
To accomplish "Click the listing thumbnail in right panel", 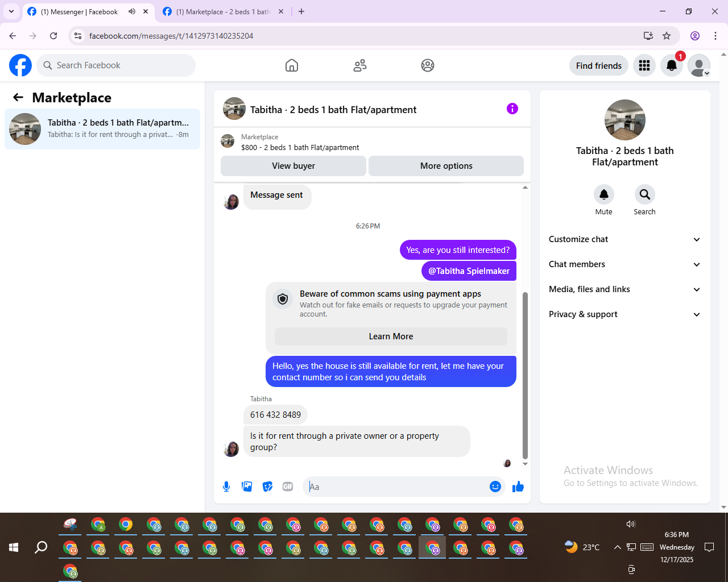I will pyautogui.click(x=625, y=120).
